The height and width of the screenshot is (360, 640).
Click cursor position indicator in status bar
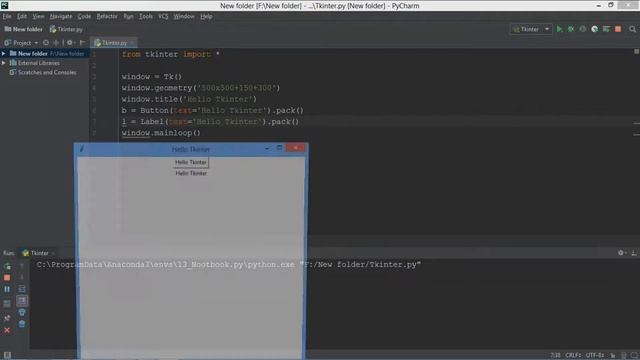(x=555, y=355)
